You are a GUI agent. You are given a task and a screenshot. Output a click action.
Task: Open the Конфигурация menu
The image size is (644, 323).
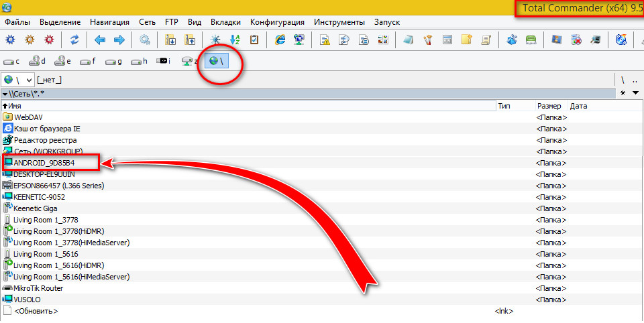[x=277, y=22]
